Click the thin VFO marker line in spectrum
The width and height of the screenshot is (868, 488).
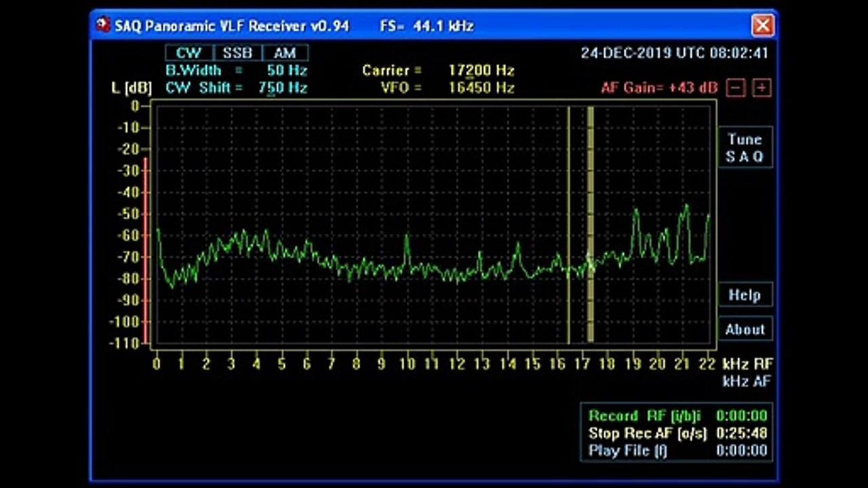click(x=569, y=224)
